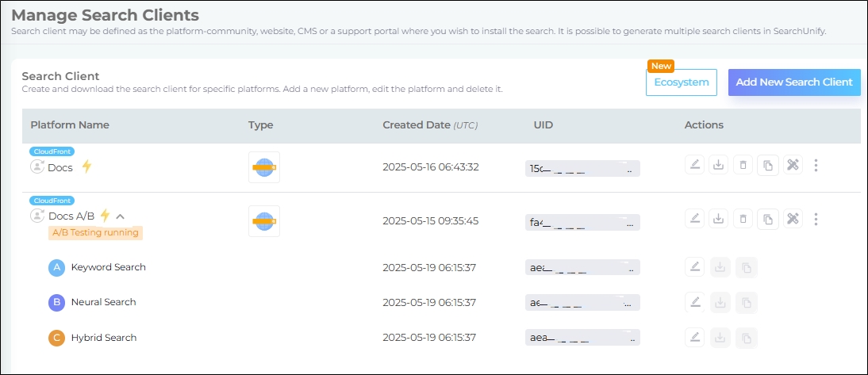Open more options menu for Docs

[816, 165]
